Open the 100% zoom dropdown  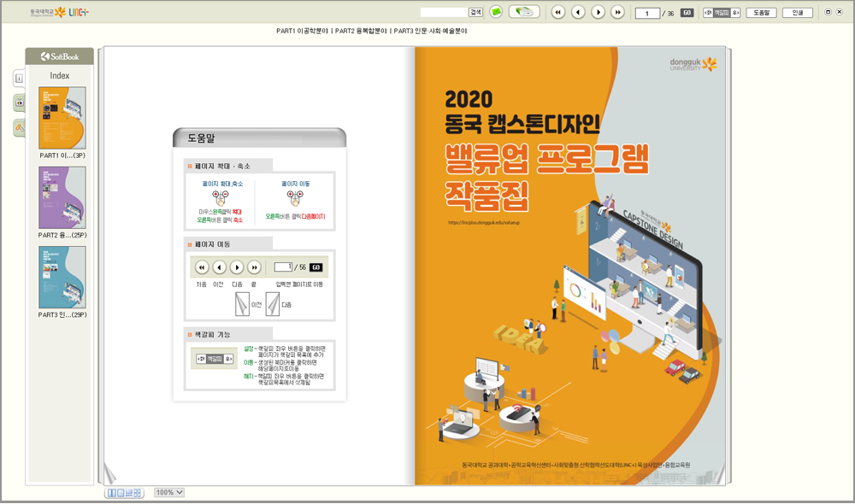(x=169, y=493)
